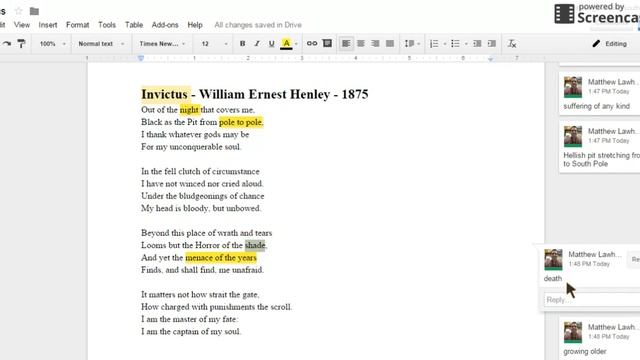
Task: Click avatar on 'growing older' comment
Action: coord(573,332)
